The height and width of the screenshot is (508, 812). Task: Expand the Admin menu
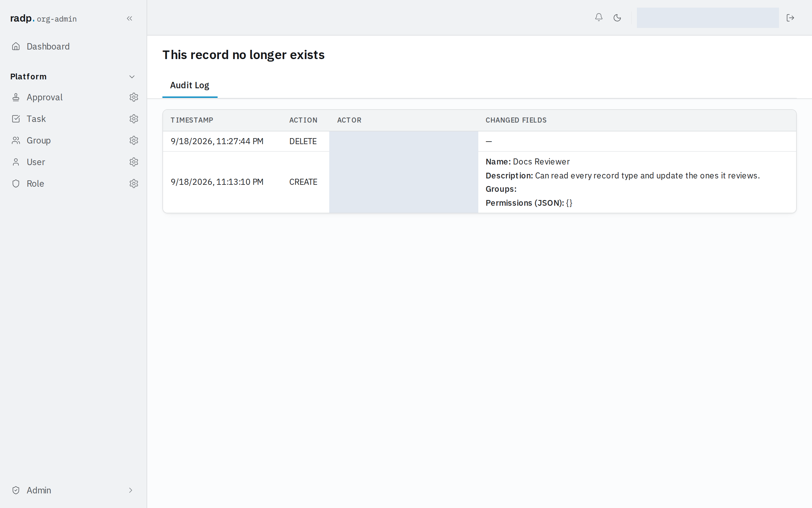click(x=73, y=490)
